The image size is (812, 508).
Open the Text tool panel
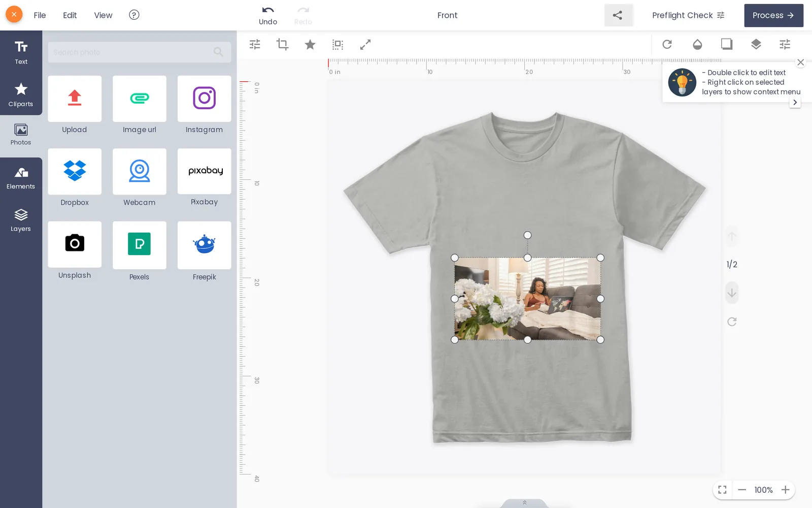(x=21, y=52)
